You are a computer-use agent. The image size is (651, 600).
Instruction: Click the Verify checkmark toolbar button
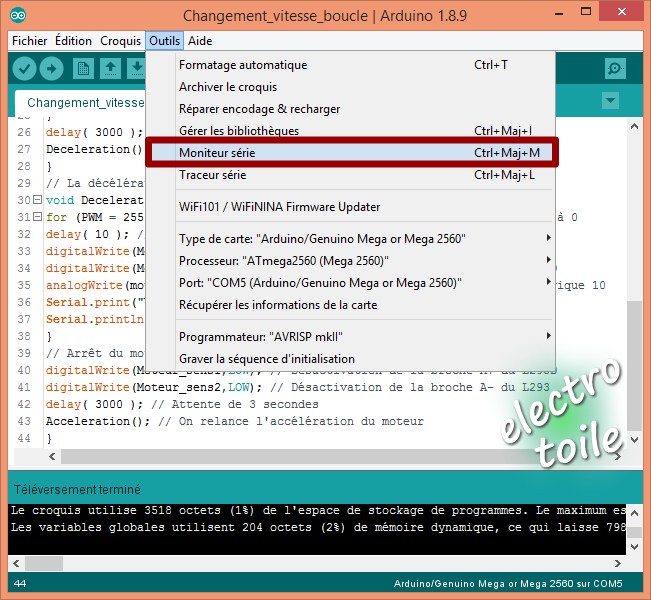pos(24,69)
